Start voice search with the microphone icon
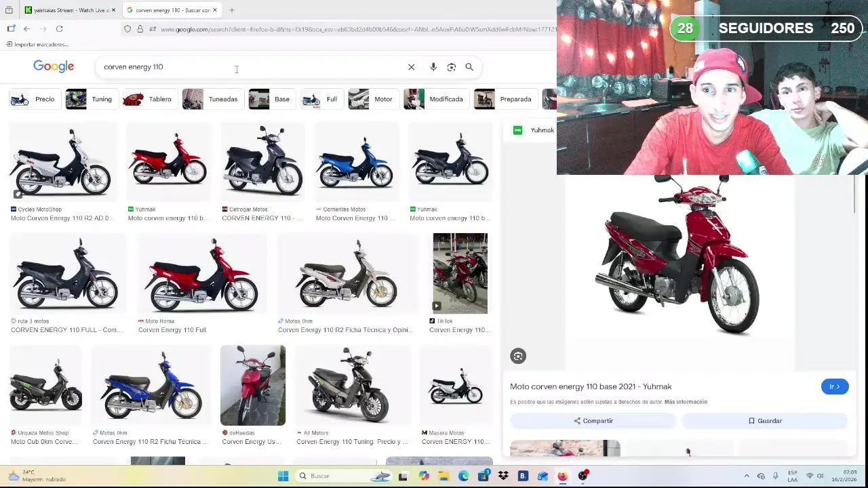 tap(433, 67)
